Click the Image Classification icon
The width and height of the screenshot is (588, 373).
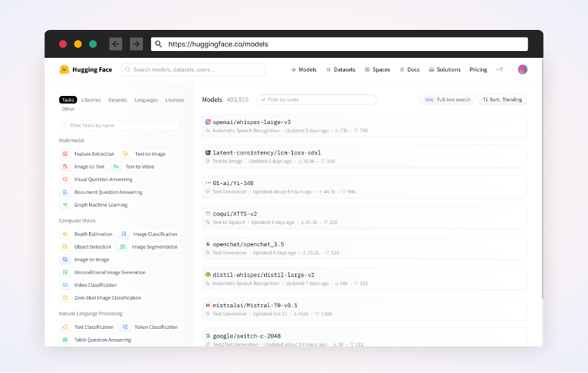tap(124, 234)
